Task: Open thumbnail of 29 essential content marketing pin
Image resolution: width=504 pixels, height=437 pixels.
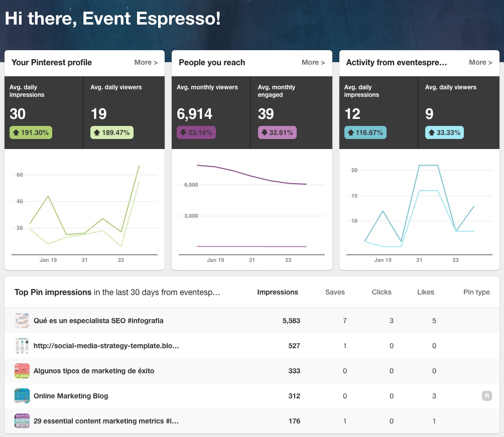Action: [22, 420]
